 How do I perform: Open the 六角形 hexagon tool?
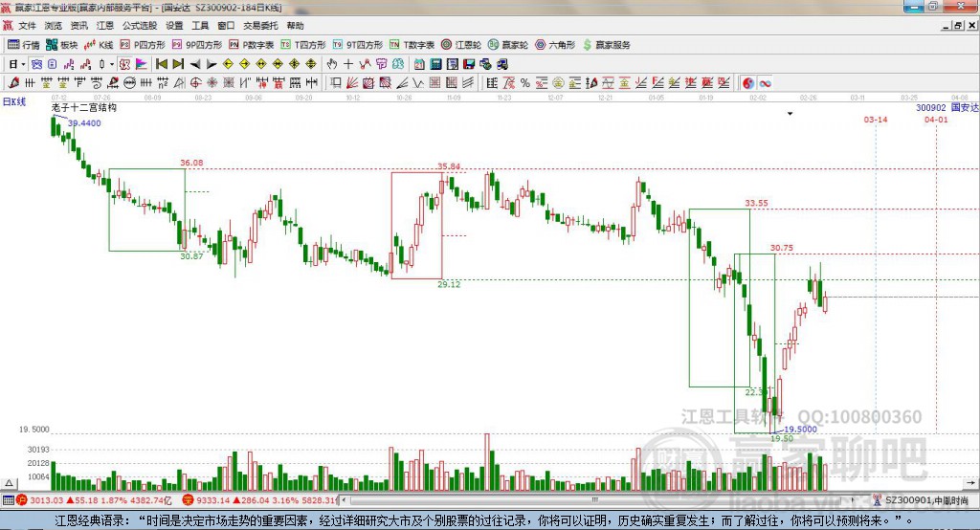point(555,45)
